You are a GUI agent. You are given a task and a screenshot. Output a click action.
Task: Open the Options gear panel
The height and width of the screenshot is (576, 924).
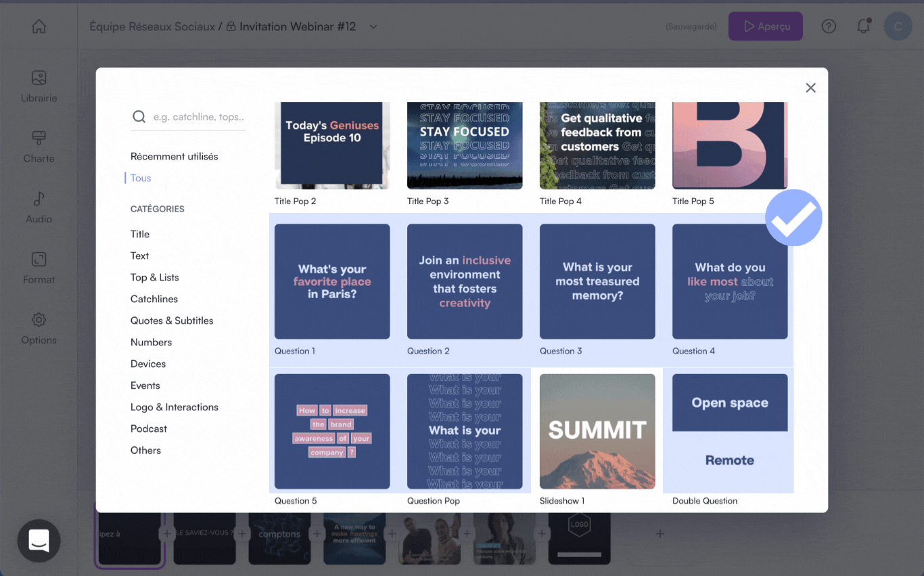39,329
